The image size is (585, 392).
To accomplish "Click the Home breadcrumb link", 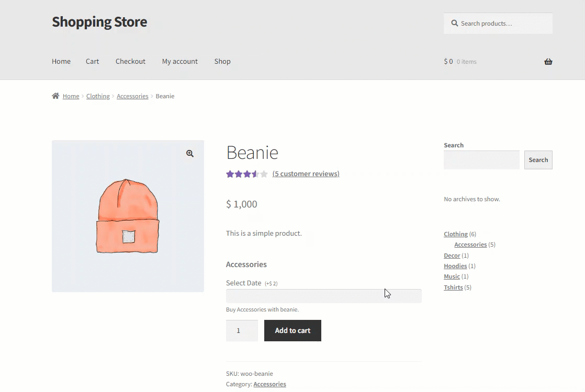I will 71,96.
